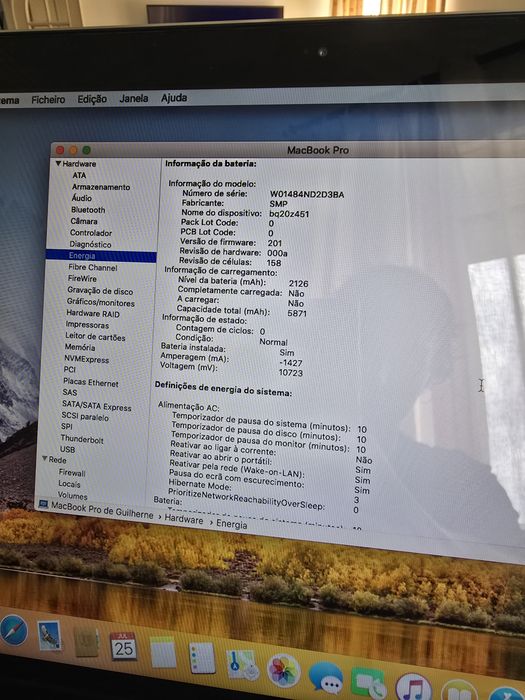Viewport: 525px width, 700px height.
Task: Select Firewall under Rede
Action: (x=71, y=472)
